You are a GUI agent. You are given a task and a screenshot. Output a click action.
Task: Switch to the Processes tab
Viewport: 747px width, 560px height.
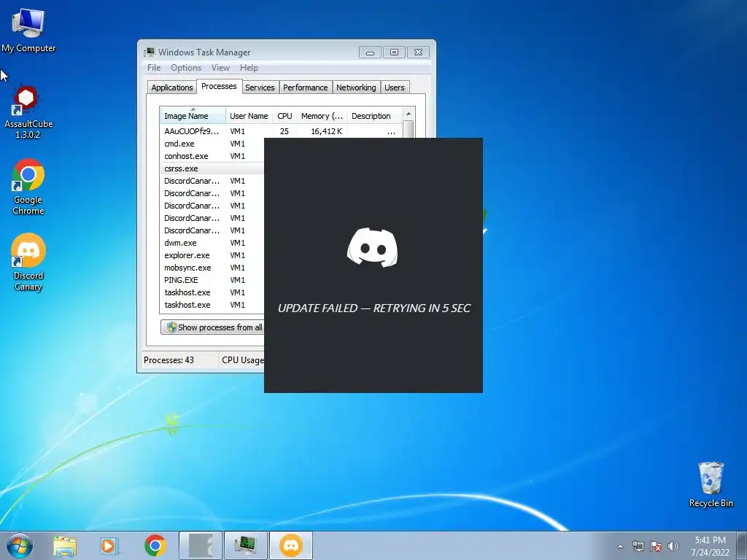219,86
